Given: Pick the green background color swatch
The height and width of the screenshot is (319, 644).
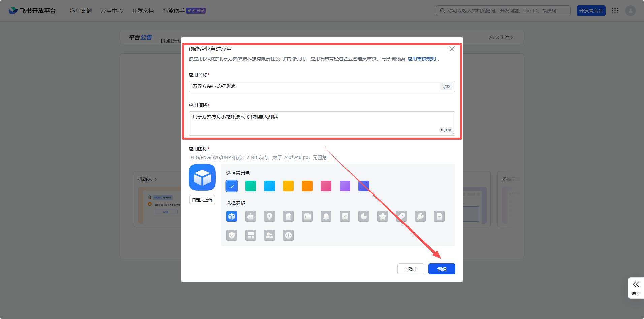Looking at the screenshot, I should click(x=251, y=186).
